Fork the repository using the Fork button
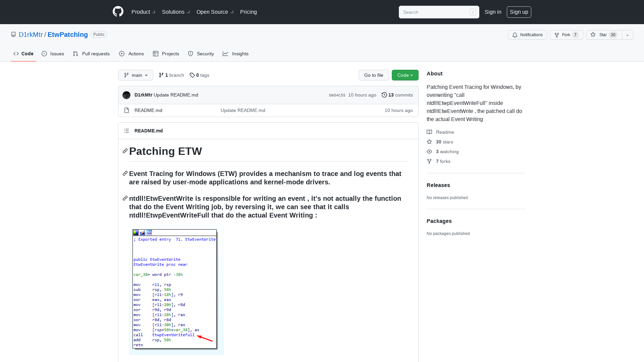Screen dimensions: 644x362 pyautogui.click(x=566, y=35)
